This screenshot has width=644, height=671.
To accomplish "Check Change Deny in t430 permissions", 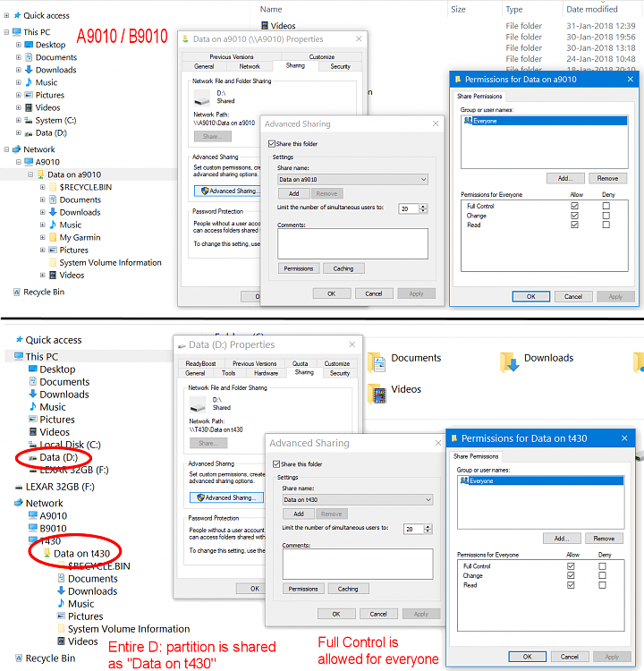I will pyautogui.click(x=602, y=575).
